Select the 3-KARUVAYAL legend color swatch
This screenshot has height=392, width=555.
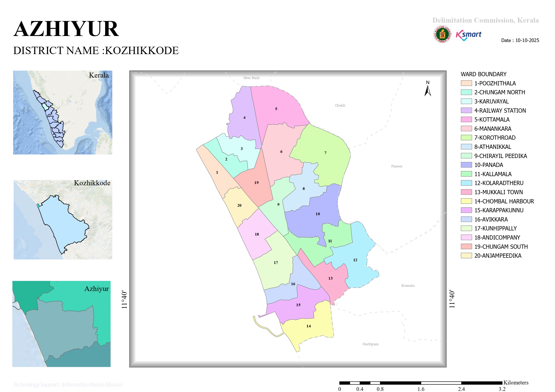pyautogui.click(x=466, y=101)
